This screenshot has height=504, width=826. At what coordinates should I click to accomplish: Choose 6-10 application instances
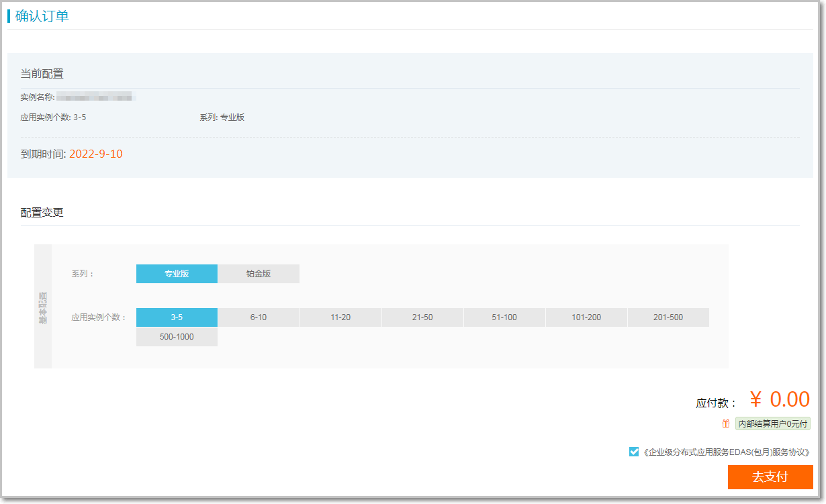pyautogui.click(x=259, y=317)
